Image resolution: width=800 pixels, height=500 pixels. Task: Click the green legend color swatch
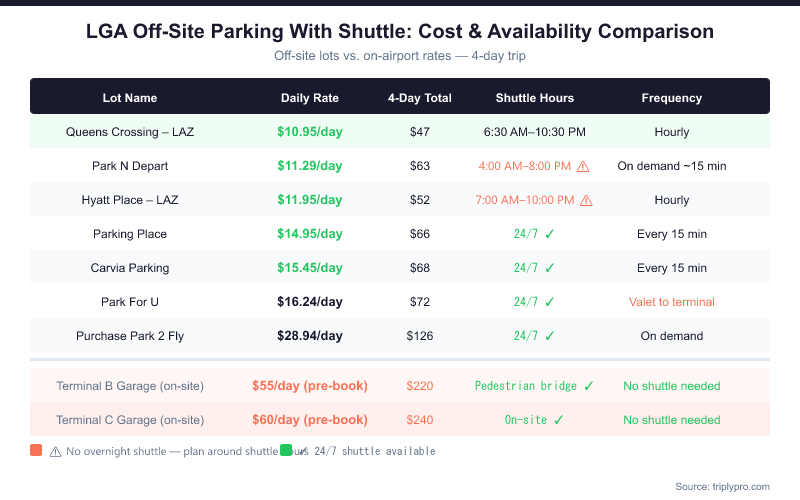pos(286,451)
